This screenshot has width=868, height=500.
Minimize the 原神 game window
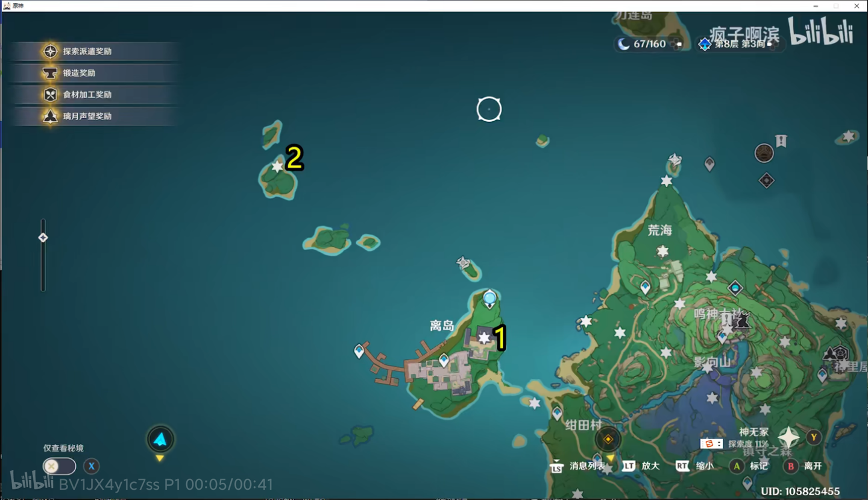814,6
